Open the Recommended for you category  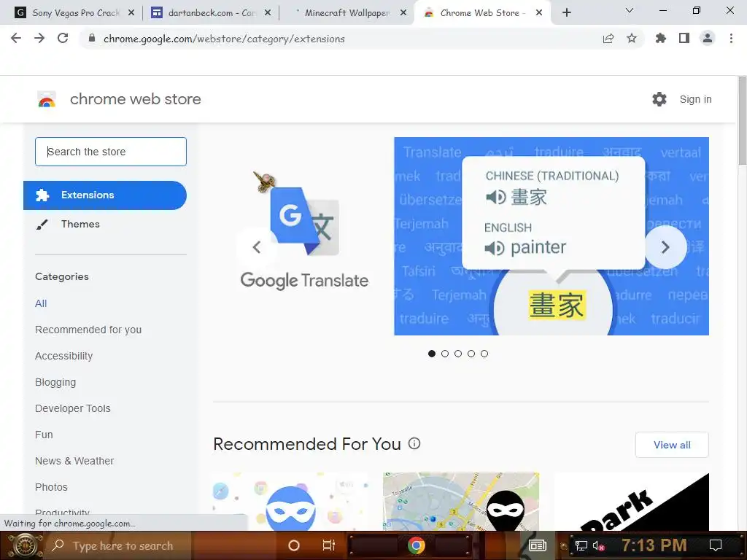point(88,330)
